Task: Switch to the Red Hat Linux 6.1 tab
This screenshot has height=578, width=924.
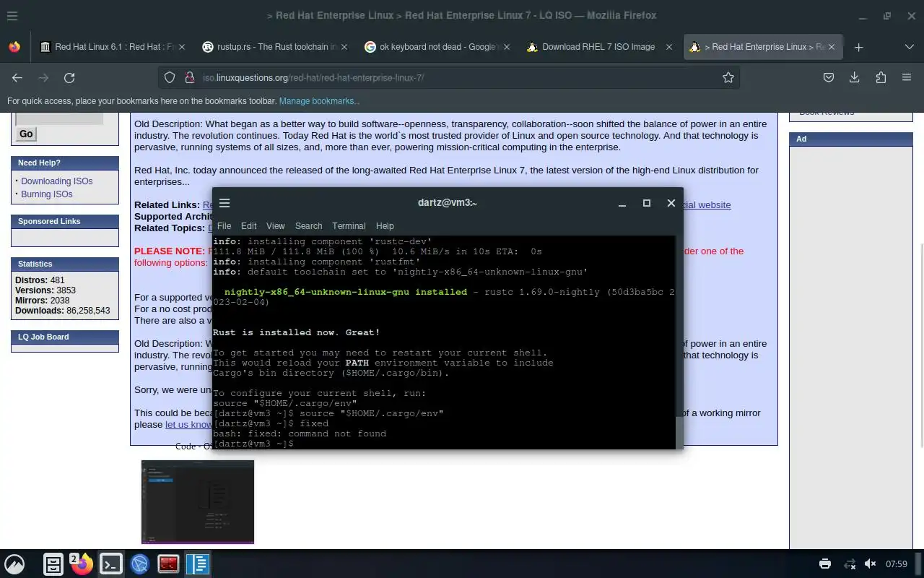Action: (113, 47)
